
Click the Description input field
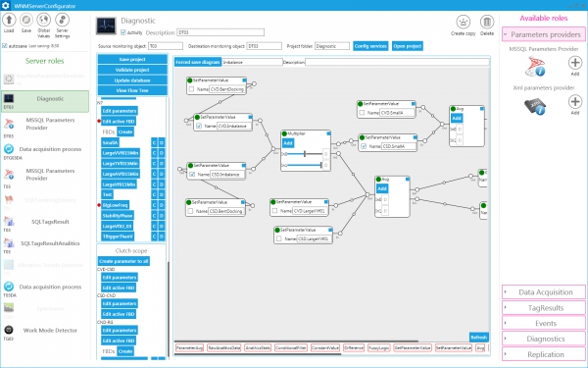[220, 32]
